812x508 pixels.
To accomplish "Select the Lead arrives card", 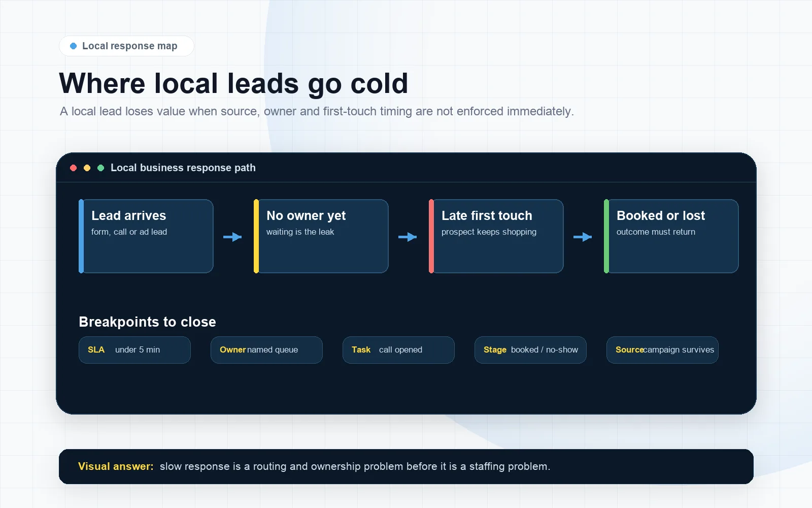I will click(x=146, y=236).
